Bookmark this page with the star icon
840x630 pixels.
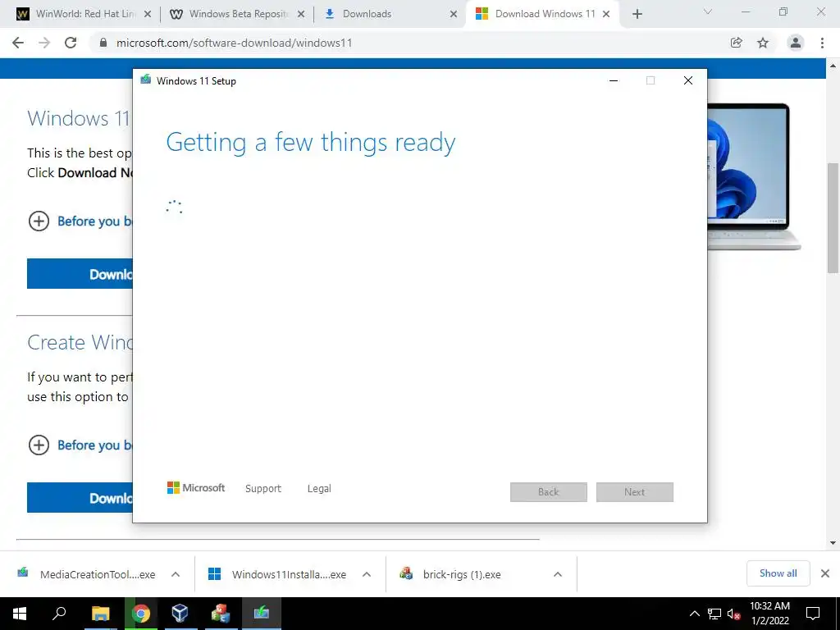pyautogui.click(x=763, y=43)
